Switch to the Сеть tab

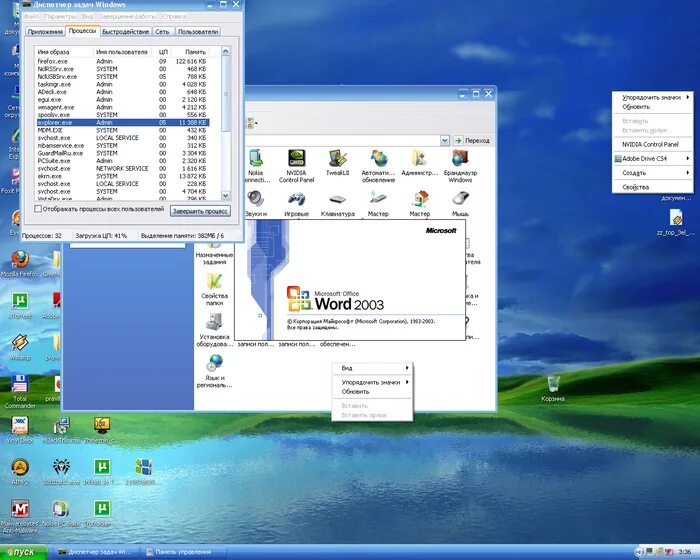[162, 32]
